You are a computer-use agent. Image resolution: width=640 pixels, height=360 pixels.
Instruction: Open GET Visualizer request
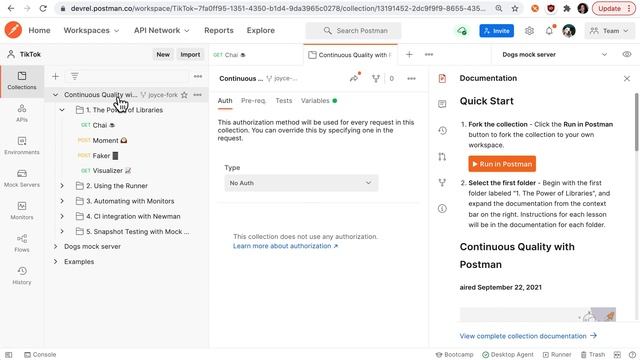[x=106, y=171]
